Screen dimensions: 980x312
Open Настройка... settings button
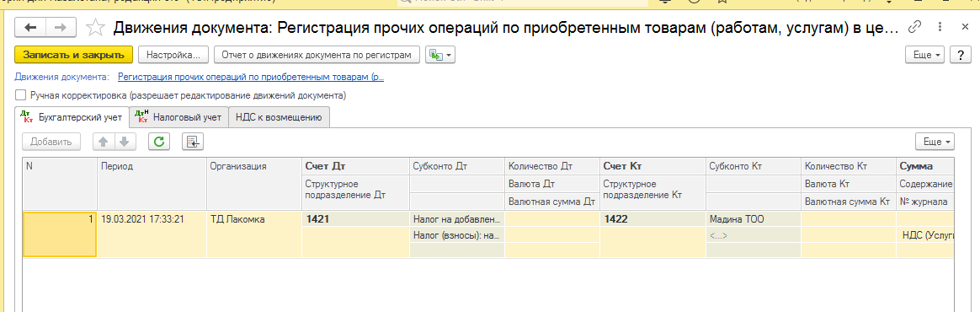coord(173,55)
